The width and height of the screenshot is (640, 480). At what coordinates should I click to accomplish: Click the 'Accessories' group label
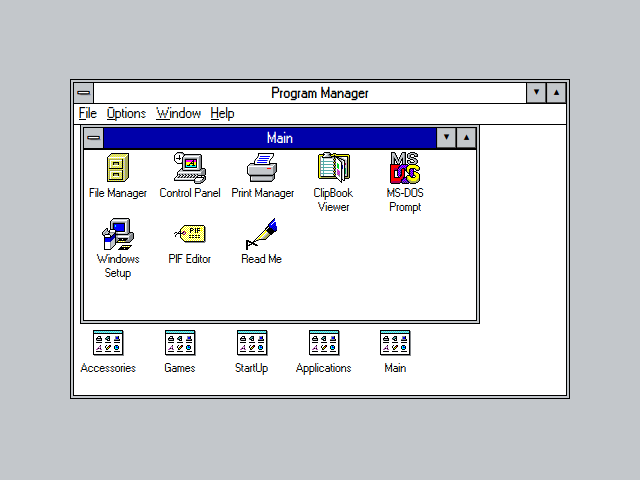[x=108, y=368]
